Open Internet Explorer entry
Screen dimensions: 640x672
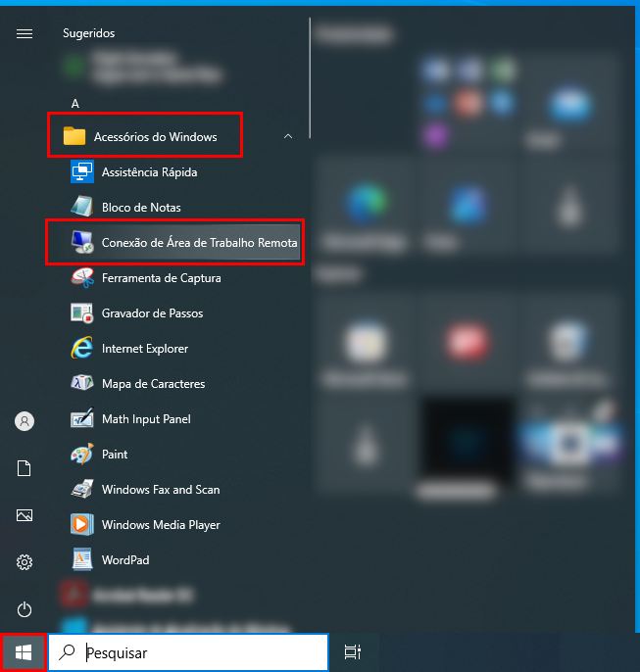coord(145,349)
